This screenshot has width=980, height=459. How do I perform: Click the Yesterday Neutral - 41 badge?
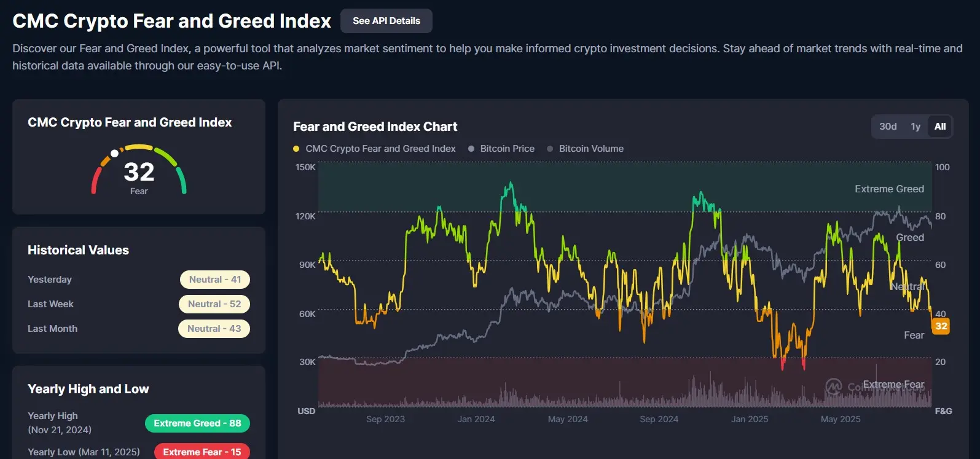coord(215,280)
